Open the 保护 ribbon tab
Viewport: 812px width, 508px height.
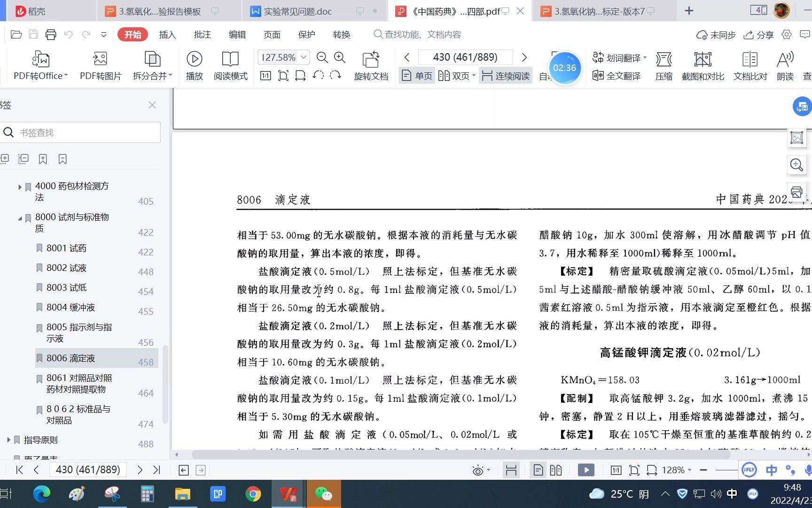(x=306, y=34)
